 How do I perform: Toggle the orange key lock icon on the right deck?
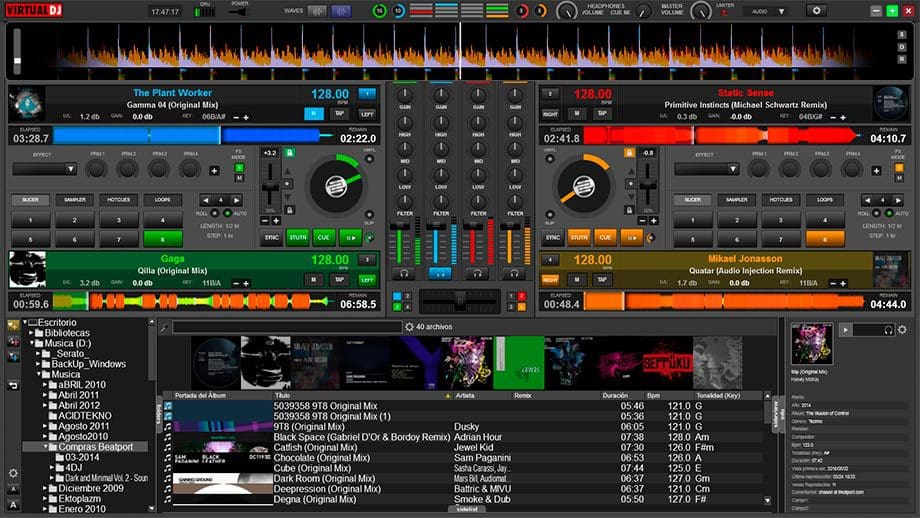coord(629,153)
